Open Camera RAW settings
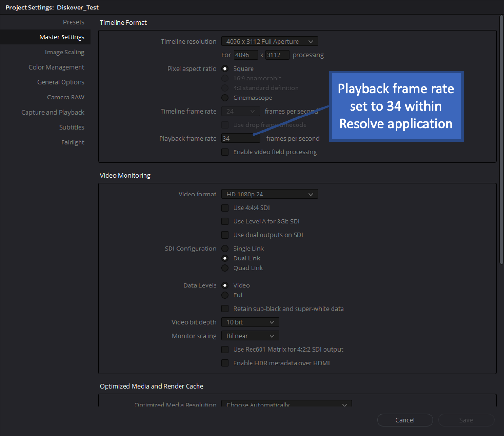504x436 pixels. pos(65,98)
